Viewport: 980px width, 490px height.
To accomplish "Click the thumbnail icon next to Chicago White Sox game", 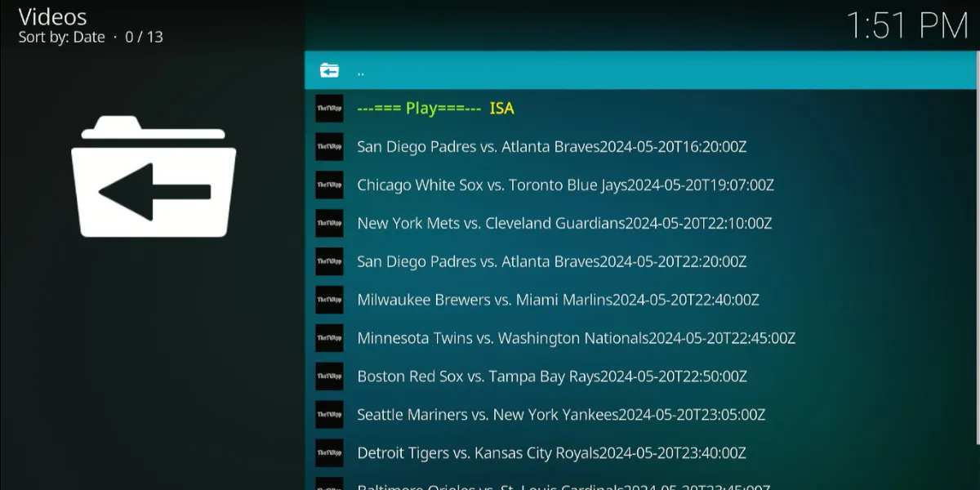I will (329, 185).
